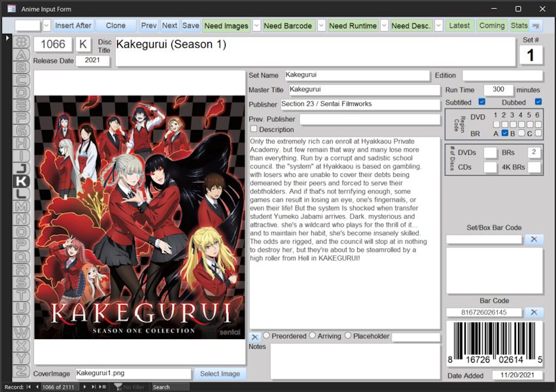Viewport: 556px width, 392px height.
Task: Clear the Bar Code 816726026145 with X
Action: [x=534, y=312]
